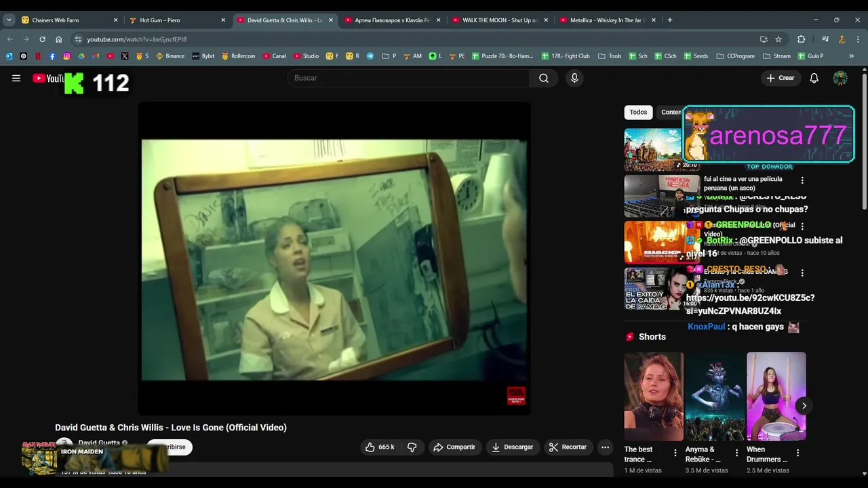
Task: Click the address bar URL
Action: [136, 39]
